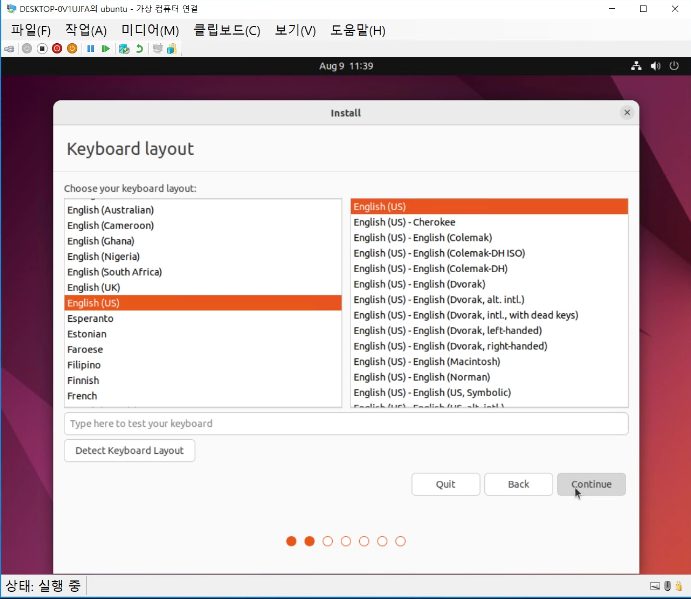Select English (US) - Cherokee variant
This screenshot has width=691, height=599.
coord(489,222)
